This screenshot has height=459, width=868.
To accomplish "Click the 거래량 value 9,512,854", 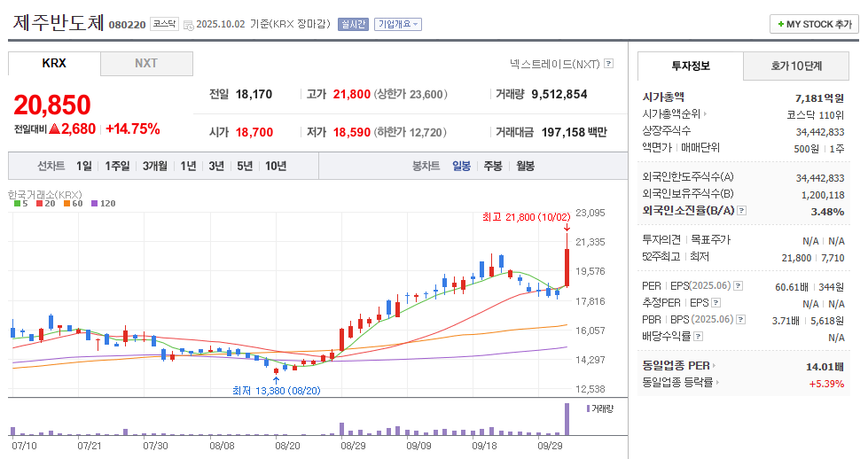I will [x=559, y=95].
